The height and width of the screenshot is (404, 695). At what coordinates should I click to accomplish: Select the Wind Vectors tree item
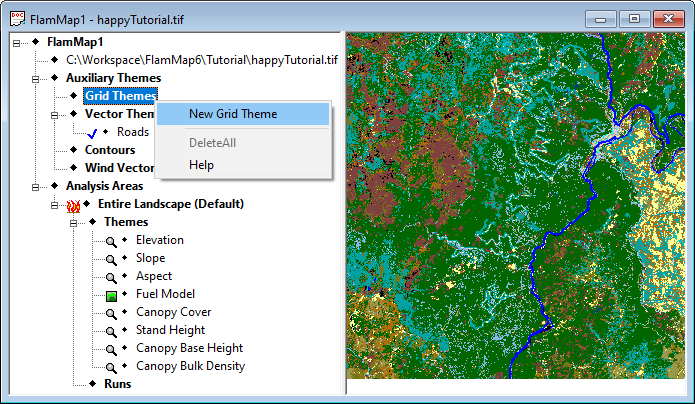click(x=119, y=168)
